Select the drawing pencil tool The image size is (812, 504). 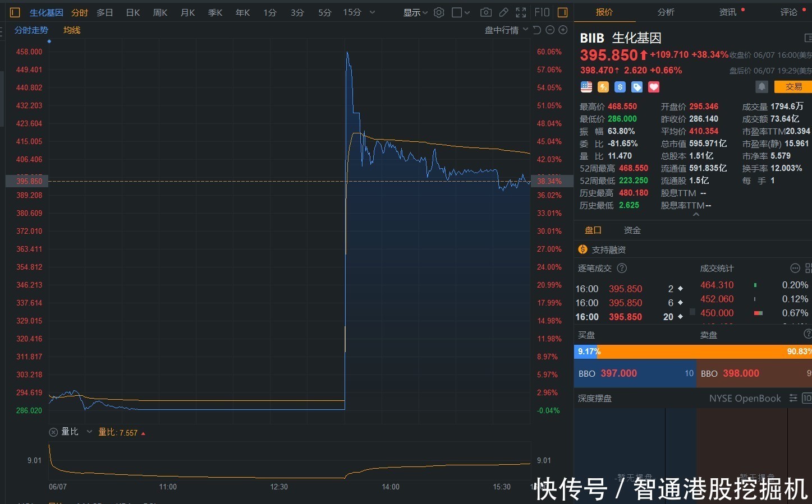click(x=503, y=12)
